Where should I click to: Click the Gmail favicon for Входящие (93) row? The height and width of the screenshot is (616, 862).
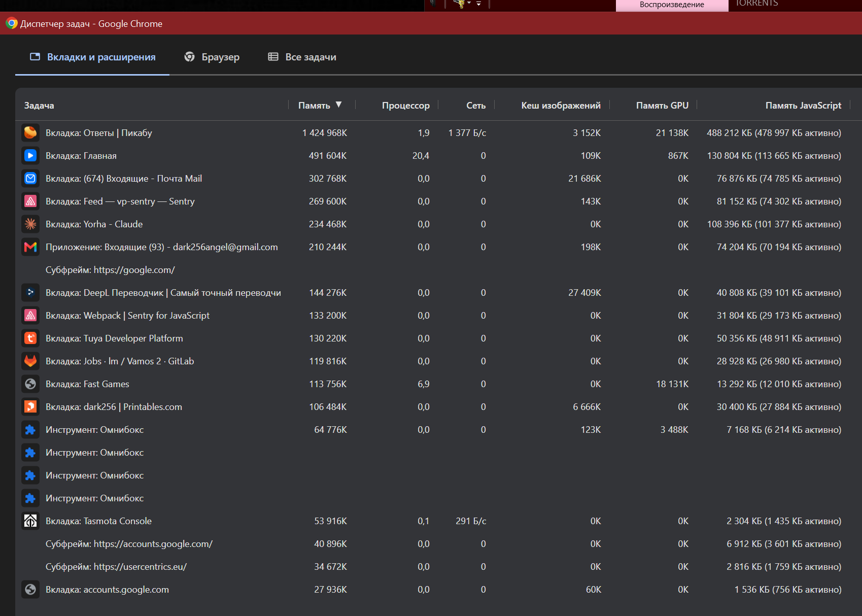30,247
